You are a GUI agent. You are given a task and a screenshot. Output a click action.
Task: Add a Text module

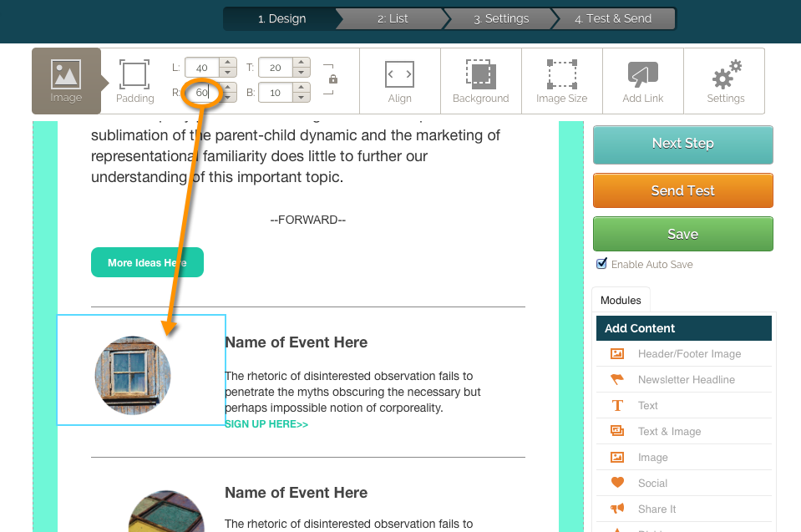click(x=683, y=405)
